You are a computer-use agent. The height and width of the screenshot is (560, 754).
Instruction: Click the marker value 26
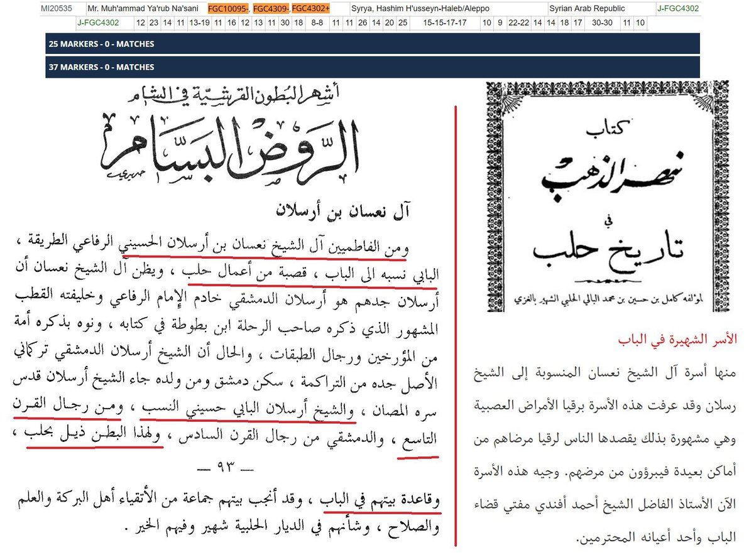tap(363, 22)
